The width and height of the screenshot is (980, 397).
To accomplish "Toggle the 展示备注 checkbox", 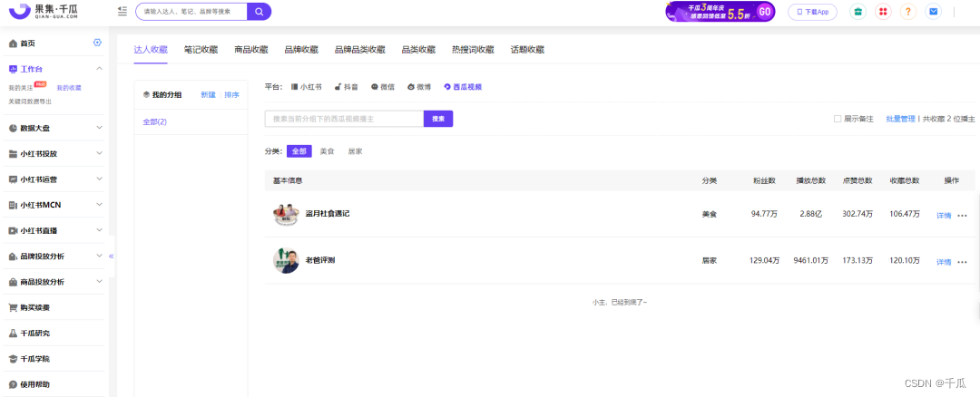I will click(838, 119).
